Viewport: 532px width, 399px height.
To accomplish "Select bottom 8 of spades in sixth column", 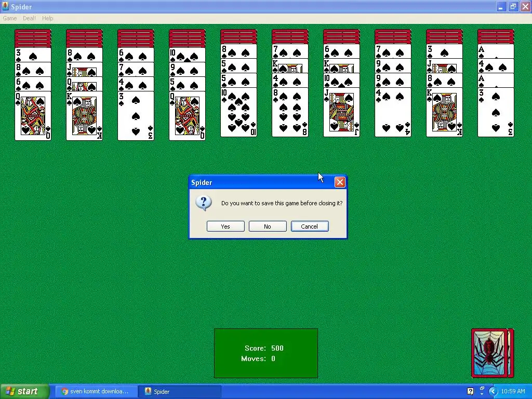I will 290,113.
